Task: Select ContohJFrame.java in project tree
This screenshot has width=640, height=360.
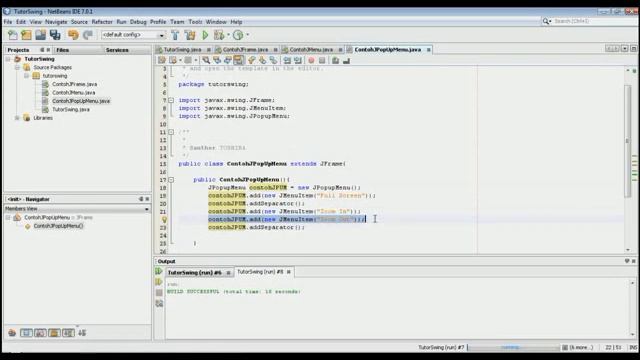Action: [x=74, y=84]
